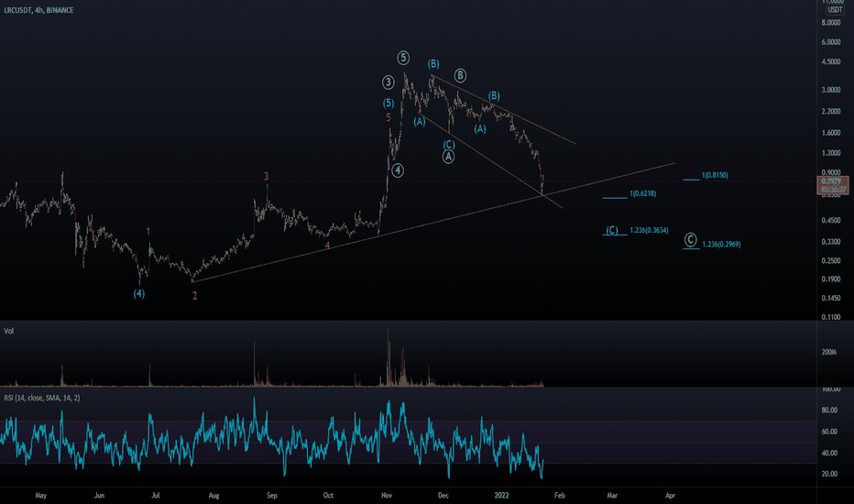The height and width of the screenshot is (504, 854).
Task: Click Sep on the time axis
Action: coord(272,496)
